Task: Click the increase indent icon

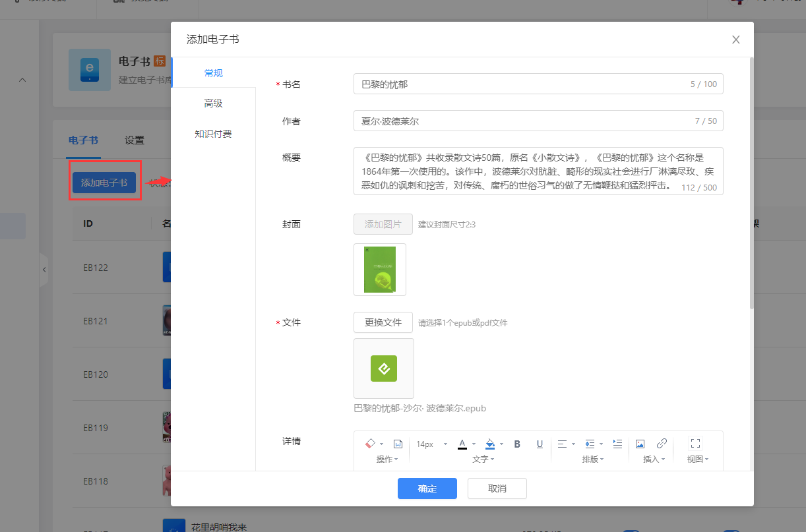Action: 617,444
